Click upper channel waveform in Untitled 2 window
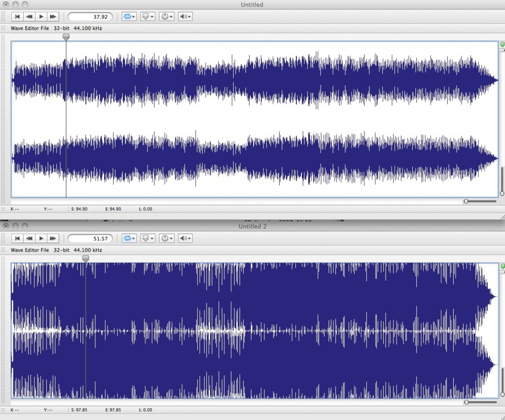The height and width of the screenshot is (420, 505). [254, 296]
